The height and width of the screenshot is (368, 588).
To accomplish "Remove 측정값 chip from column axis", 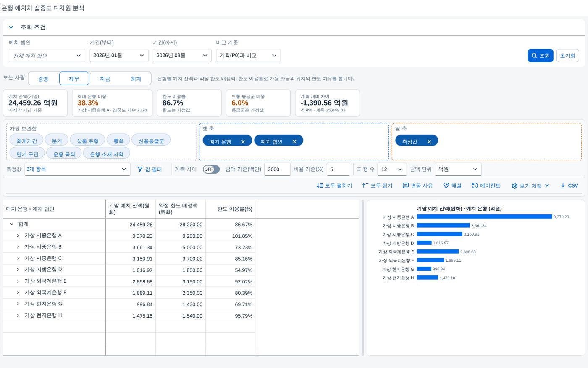I will coord(429,142).
